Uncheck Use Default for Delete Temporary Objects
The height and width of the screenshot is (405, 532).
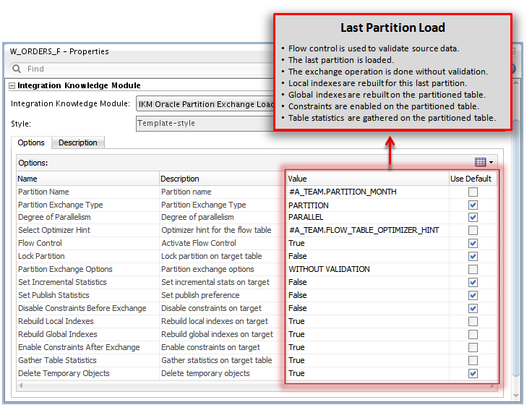[x=473, y=373]
